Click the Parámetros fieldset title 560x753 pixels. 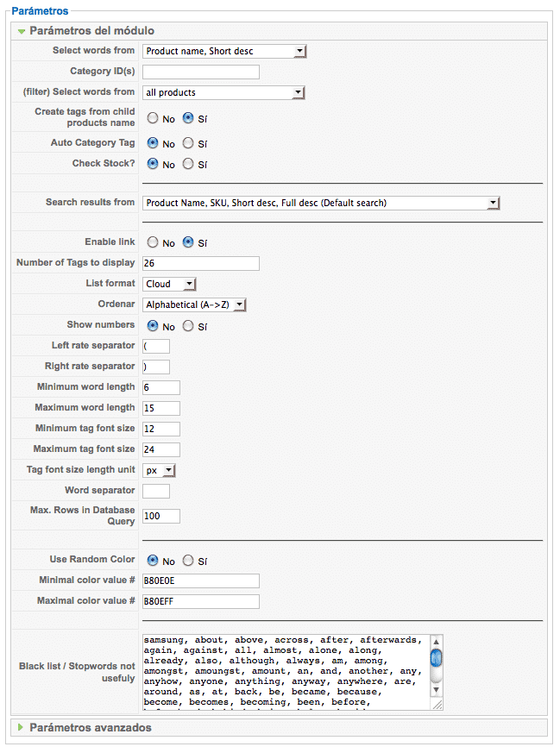click(40, 10)
